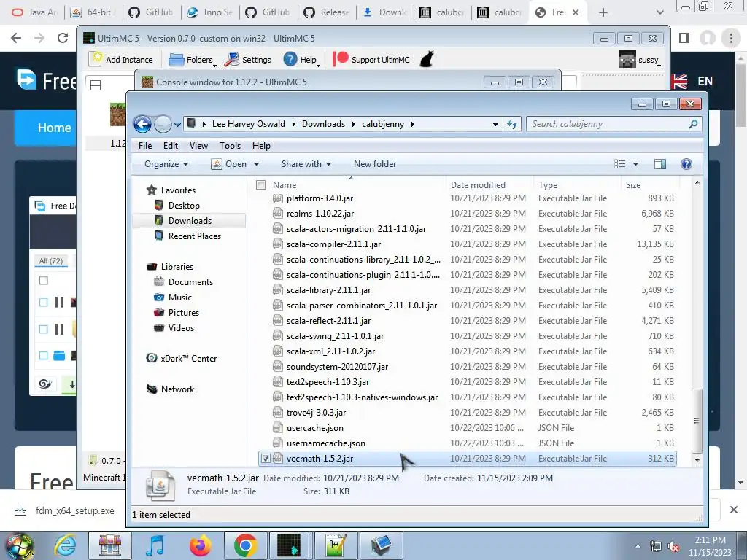Click the Chrome page vertical scrollbar
The image size is (747, 560).
740,96
